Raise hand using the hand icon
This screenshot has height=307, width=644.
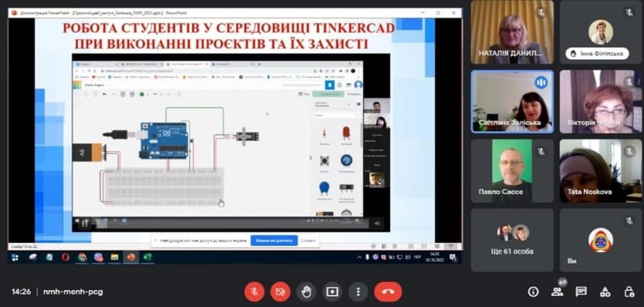[306, 292]
